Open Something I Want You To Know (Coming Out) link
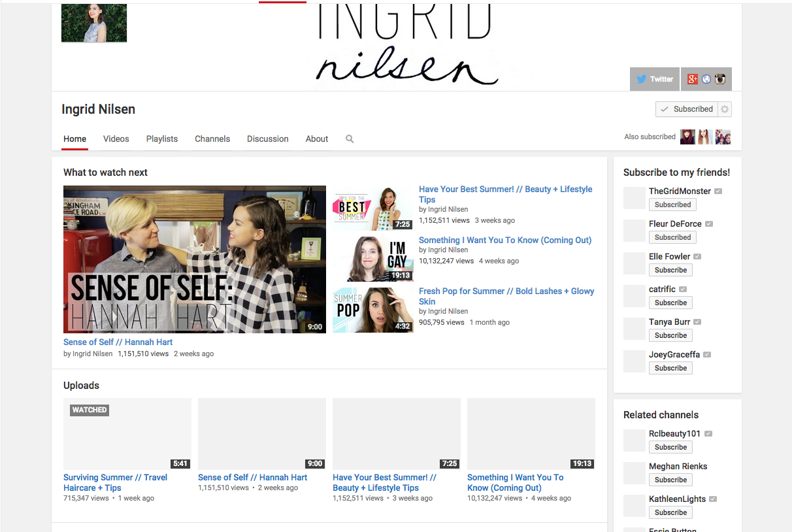The width and height of the screenshot is (792, 532). (505, 240)
